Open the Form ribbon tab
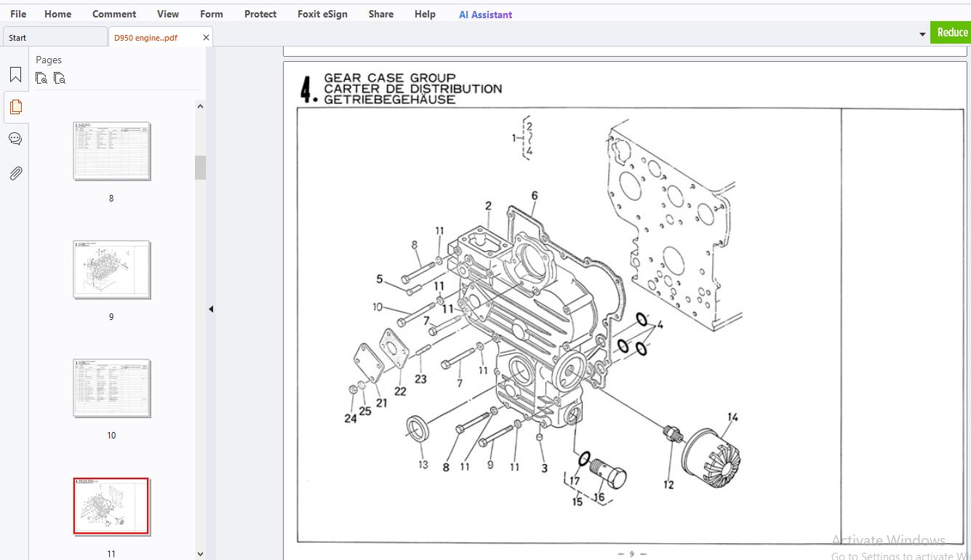 212,14
